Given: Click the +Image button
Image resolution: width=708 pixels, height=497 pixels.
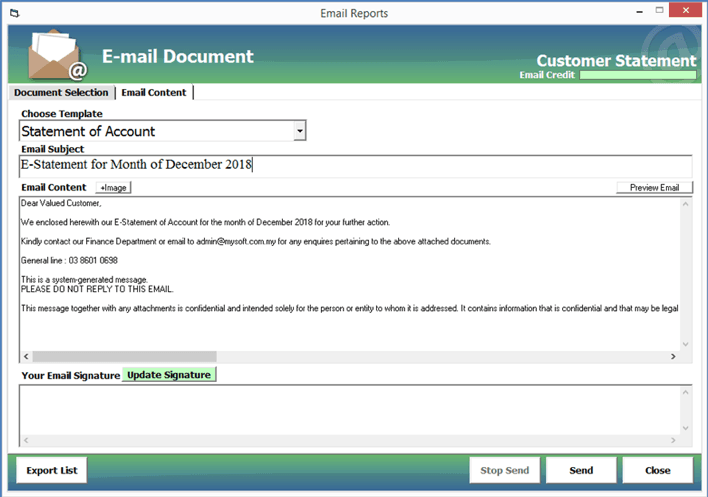Looking at the screenshot, I should (113, 188).
